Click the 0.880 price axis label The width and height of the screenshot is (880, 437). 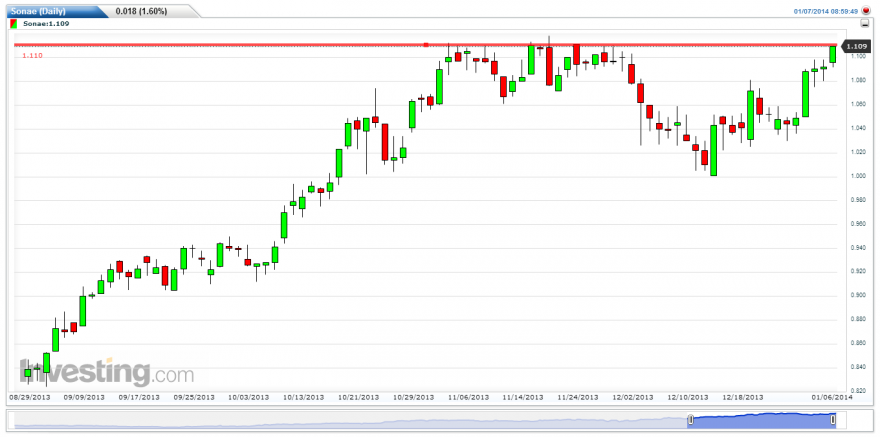tap(859, 319)
